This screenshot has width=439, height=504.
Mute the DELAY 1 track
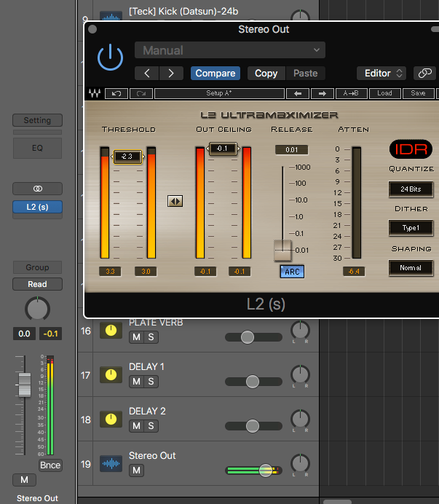pos(136,382)
